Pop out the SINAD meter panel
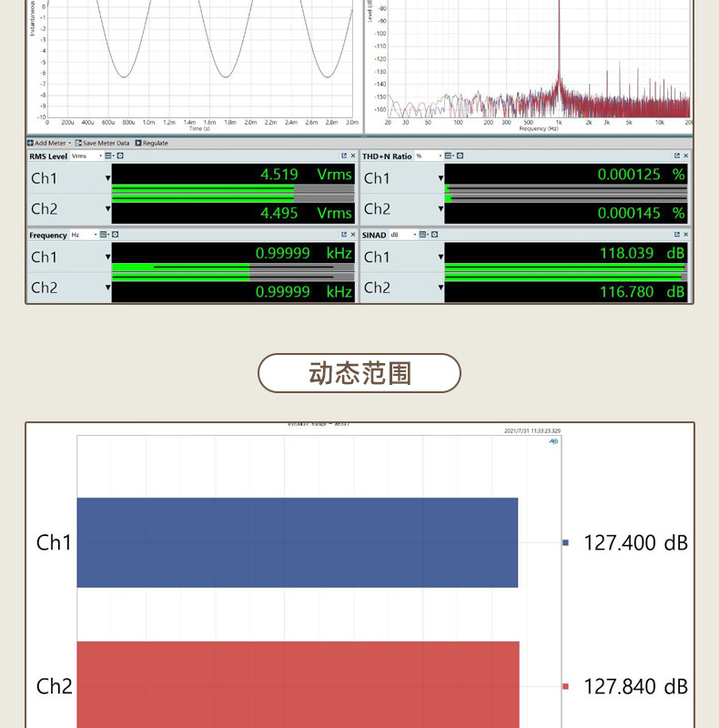719x728 pixels. click(677, 235)
